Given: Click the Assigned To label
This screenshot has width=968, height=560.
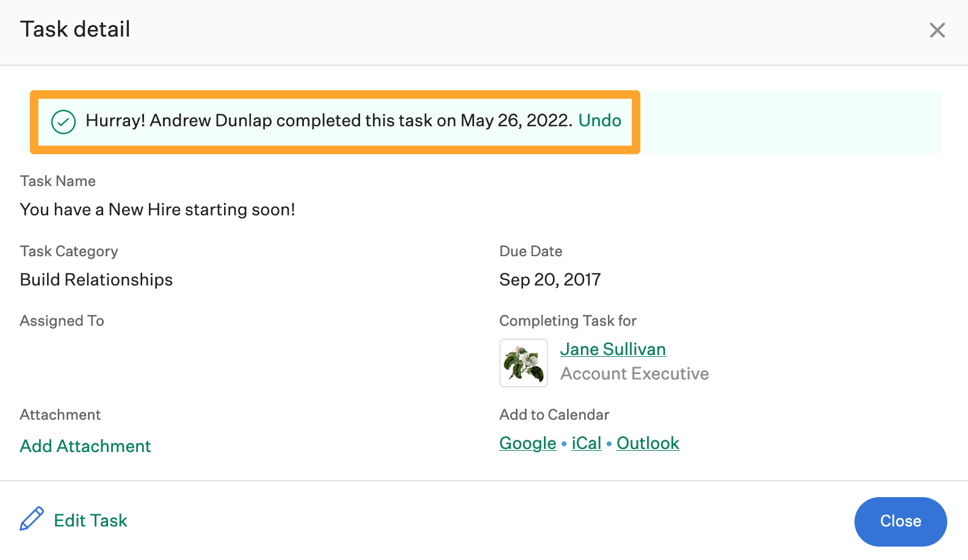Looking at the screenshot, I should pos(62,321).
